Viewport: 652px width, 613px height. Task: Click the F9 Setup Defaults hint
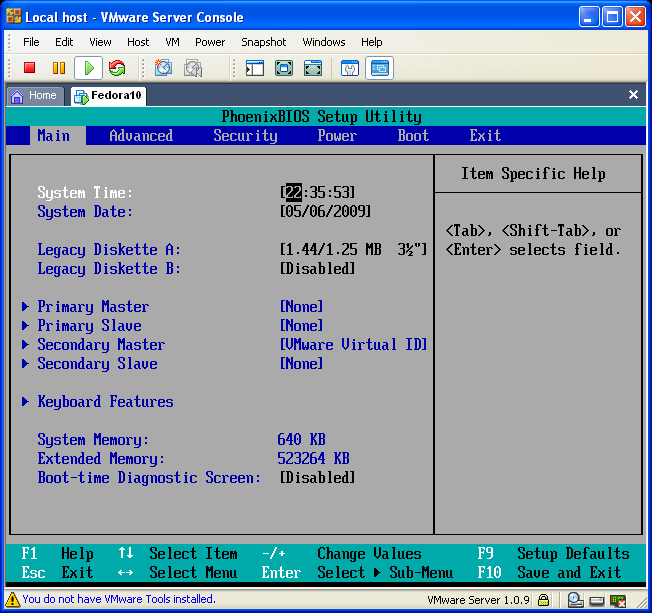click(553, 554)
